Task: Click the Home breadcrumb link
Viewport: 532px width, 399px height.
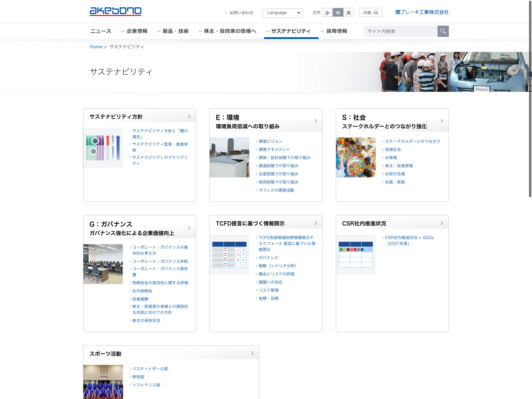Action: (96, 47)
